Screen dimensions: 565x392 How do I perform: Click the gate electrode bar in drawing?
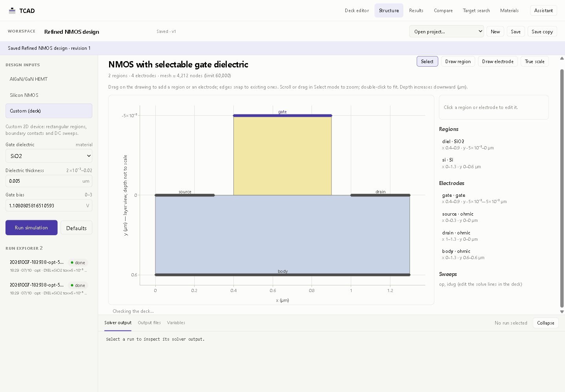282,116
